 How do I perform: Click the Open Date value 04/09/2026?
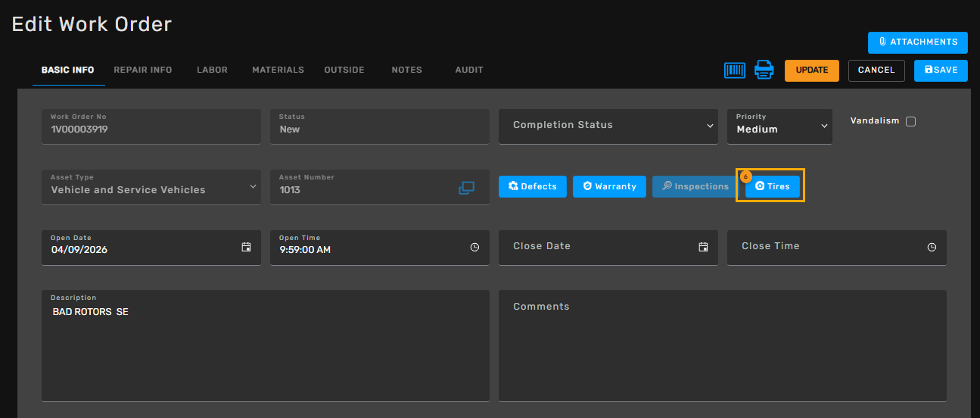tap(79, 250)
